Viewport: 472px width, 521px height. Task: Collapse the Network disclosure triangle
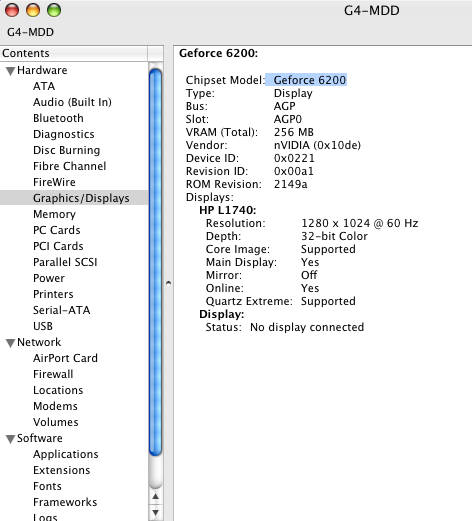coord(10,343)
